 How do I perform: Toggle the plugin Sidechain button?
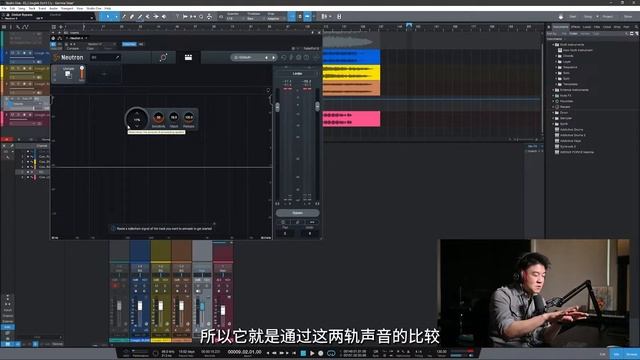129,44
